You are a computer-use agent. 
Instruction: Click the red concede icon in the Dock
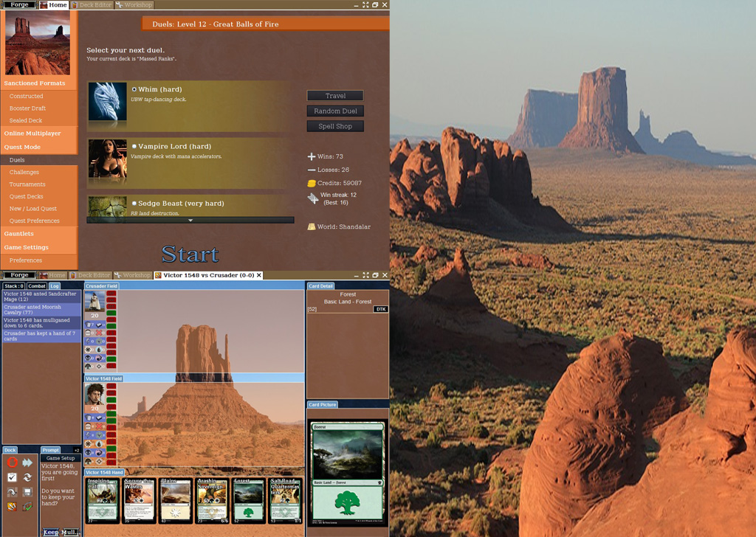(x=12, y=462)
